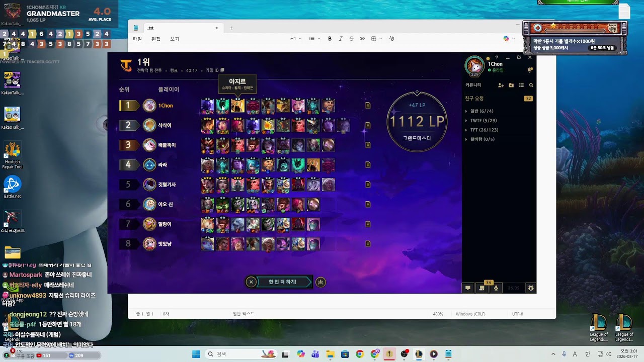
Task: Click the taskbar 검색 search box
Action: (x=240, y=354)
